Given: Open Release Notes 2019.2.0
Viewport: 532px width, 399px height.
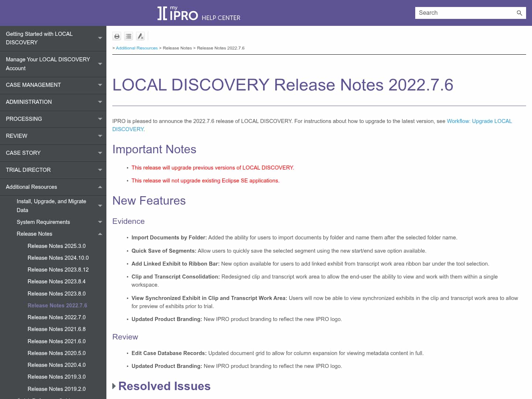Looking at the screenshot, I should point(57,389).
